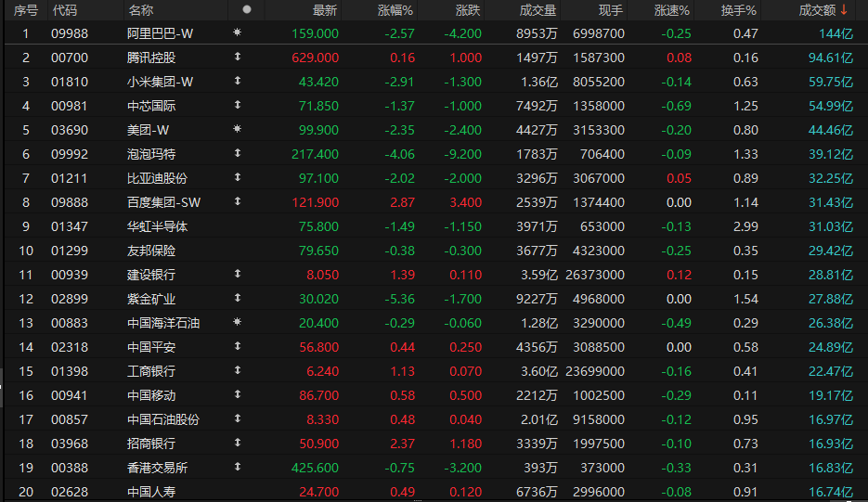This screenshot has height=502, width=868.
Task: Click the turnover value 144亿
Action: click(836, 33)
